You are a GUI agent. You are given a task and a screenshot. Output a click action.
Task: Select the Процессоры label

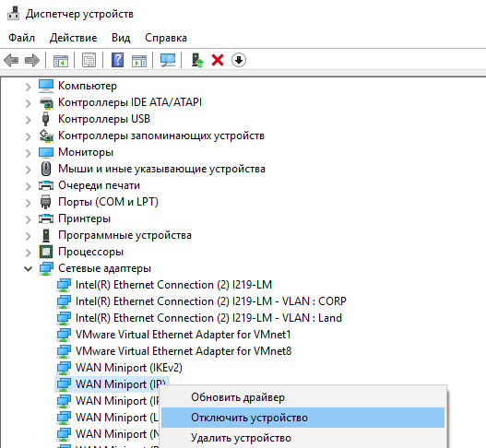90,252
